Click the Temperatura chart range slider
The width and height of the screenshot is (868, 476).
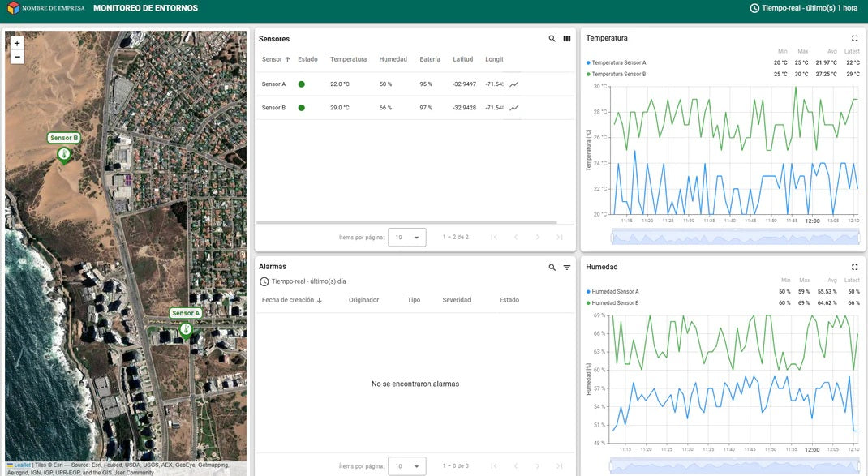pos(734,237)
